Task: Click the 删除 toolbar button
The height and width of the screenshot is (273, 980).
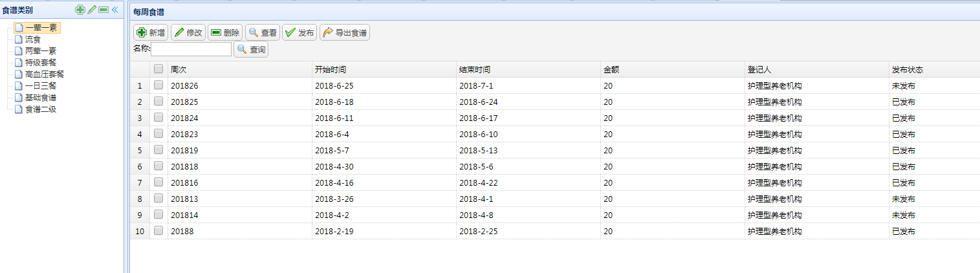Action: pyautogui.click(x=225, y=32)
